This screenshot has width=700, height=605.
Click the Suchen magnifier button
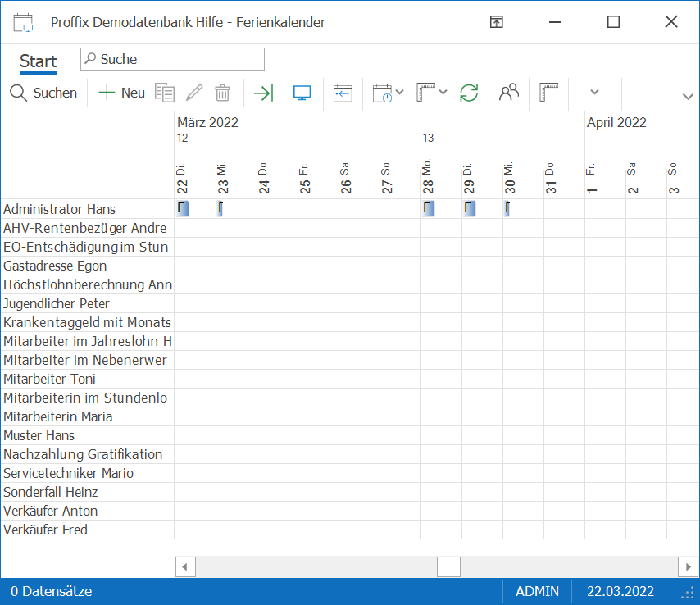tap(43, 93)
